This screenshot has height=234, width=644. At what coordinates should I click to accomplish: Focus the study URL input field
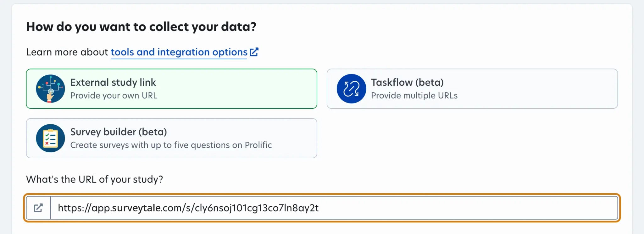pyautogui.click(x=334, y=208)
